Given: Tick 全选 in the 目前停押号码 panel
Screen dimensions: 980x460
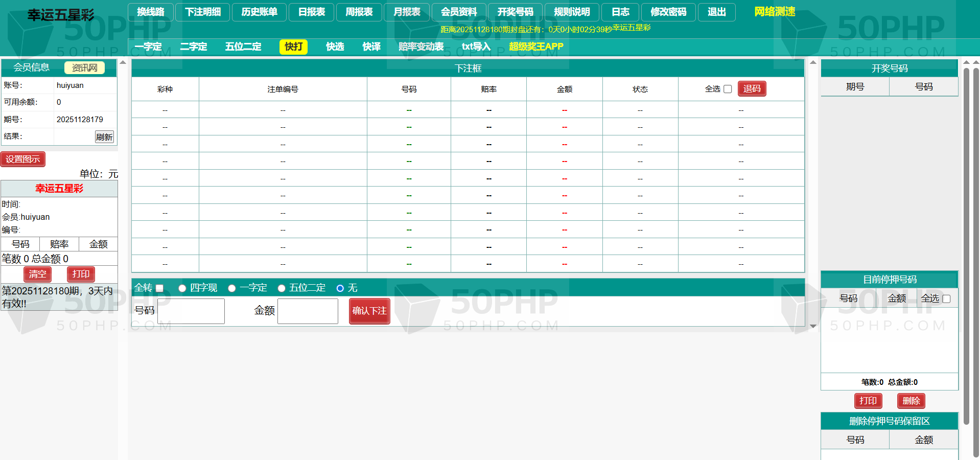Looking at the screenshot, I should [x=946, y=299].
